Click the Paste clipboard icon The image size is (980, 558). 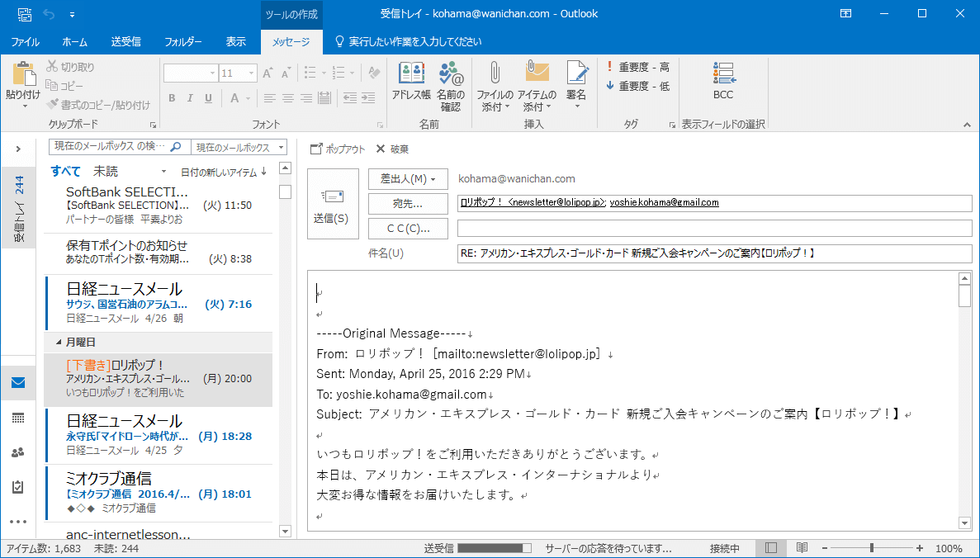point(23,73)
